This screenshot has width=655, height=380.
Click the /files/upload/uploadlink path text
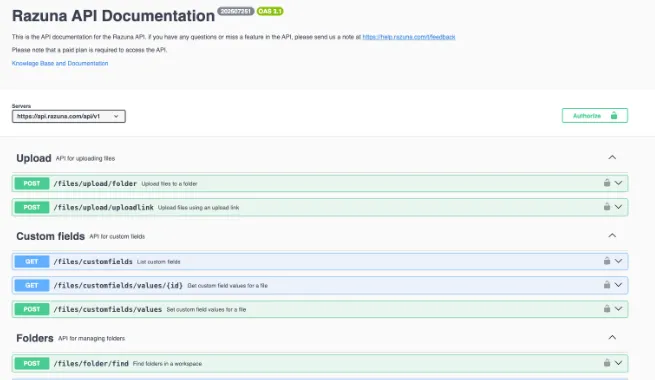(103, 207)
